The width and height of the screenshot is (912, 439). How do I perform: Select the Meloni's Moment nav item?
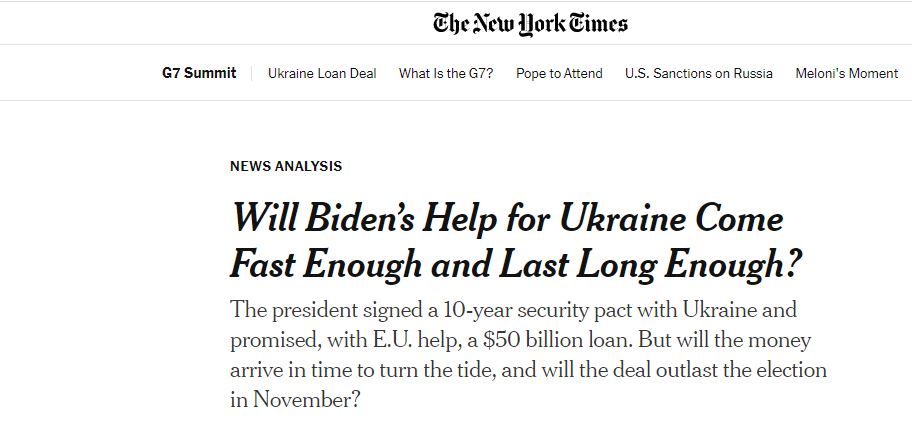click(x=847, y=73)
